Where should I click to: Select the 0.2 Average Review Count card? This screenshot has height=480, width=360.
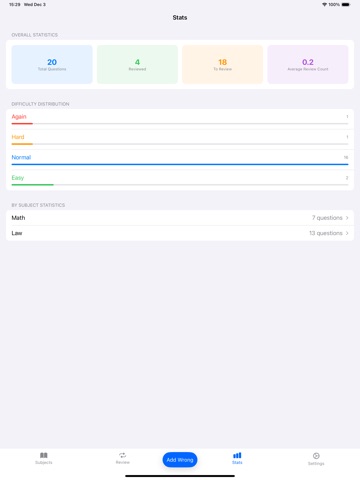coord(308,64)
